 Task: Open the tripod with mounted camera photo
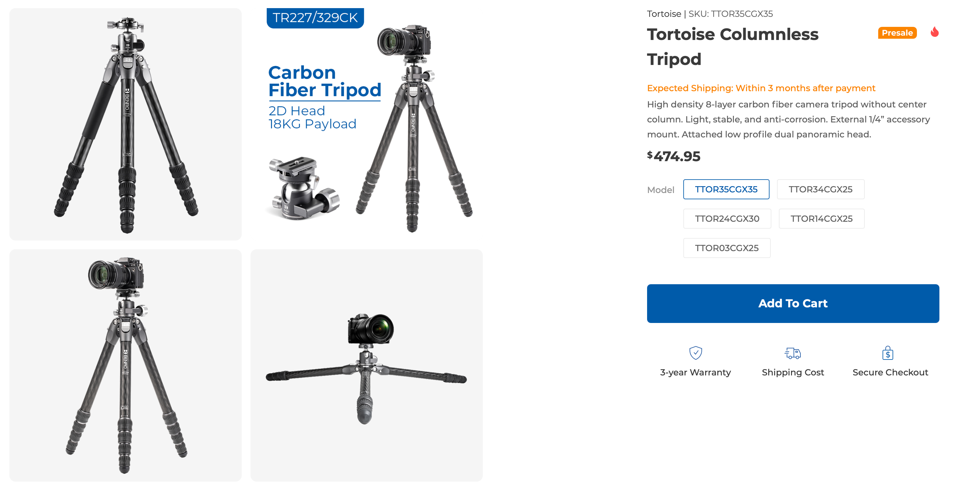125,365
